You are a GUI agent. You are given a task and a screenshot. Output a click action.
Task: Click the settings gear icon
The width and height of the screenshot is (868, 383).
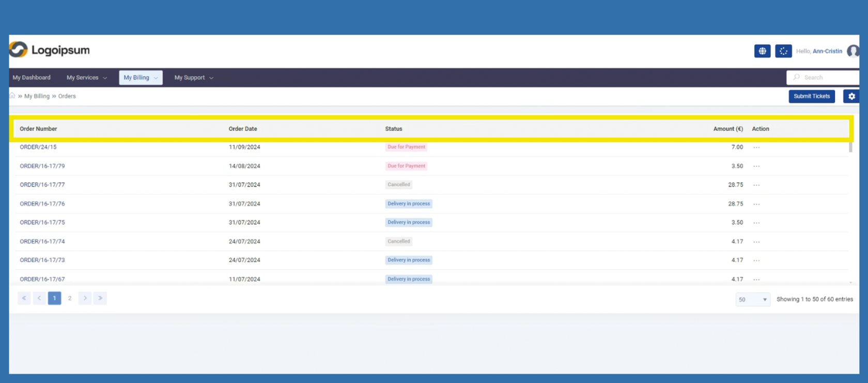(851, 96)
